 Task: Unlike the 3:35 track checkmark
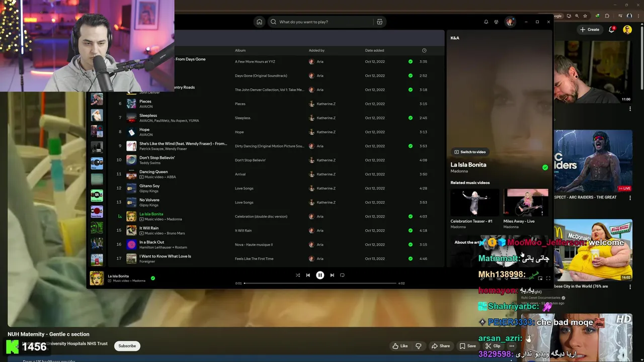tap(411, 61)
